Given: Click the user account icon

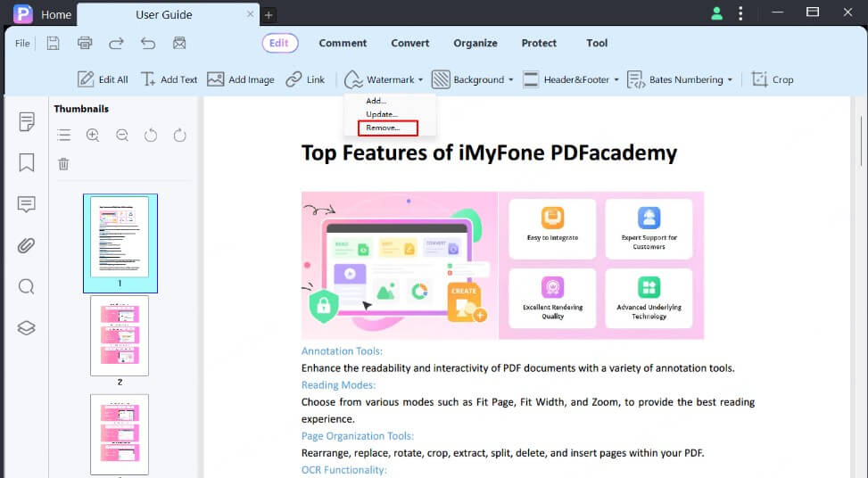Looking at the screenshot, I should point(716,13).
